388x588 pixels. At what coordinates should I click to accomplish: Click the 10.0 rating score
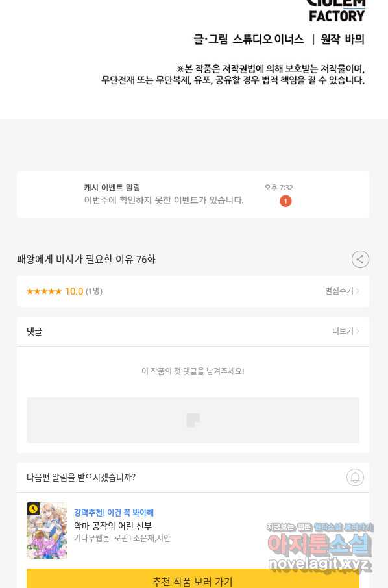(74, 291)
